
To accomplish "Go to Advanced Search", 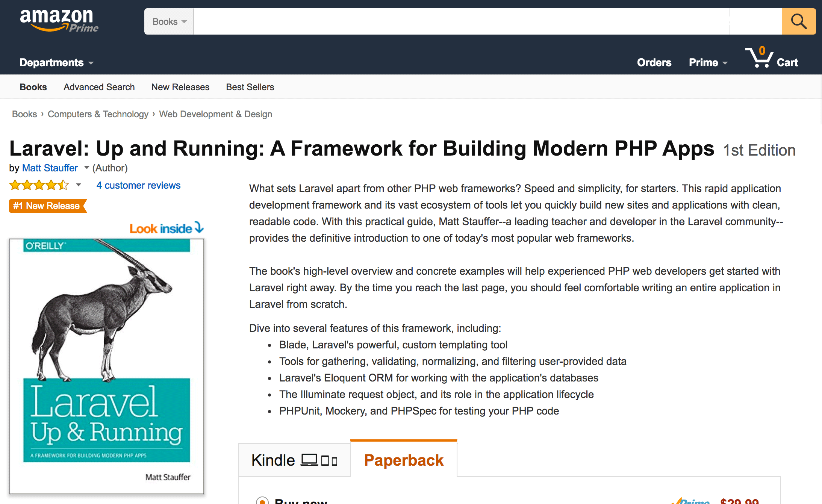I will coord(99,87).
